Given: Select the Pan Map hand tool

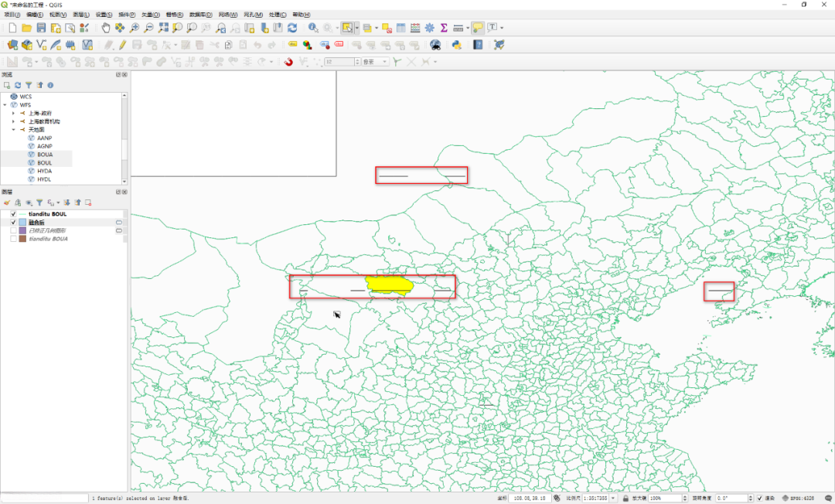Looking at the screenshot, I should [x=106, y=28].
